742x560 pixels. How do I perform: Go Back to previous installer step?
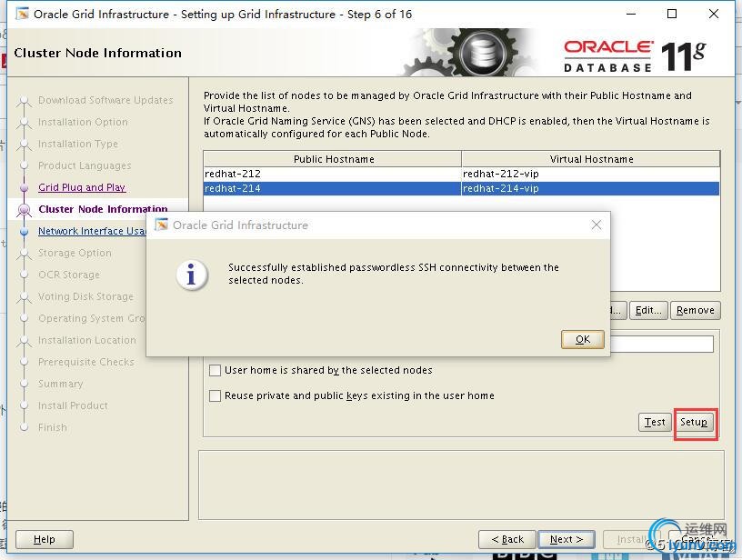pos(507,539)
